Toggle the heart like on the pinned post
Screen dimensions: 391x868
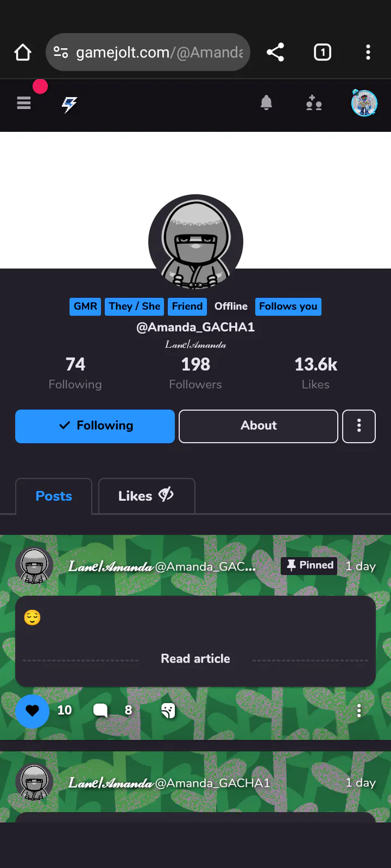tap(33, 711)
